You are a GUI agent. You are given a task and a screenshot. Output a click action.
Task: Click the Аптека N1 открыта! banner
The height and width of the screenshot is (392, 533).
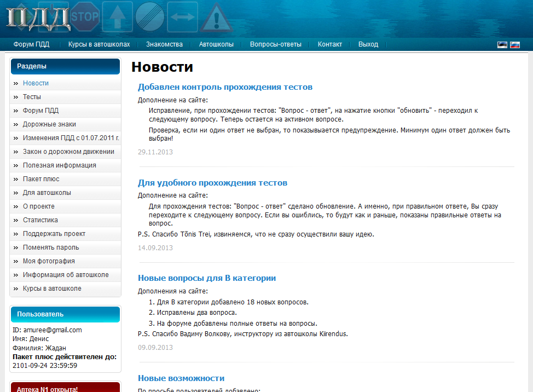pos(65,387)
